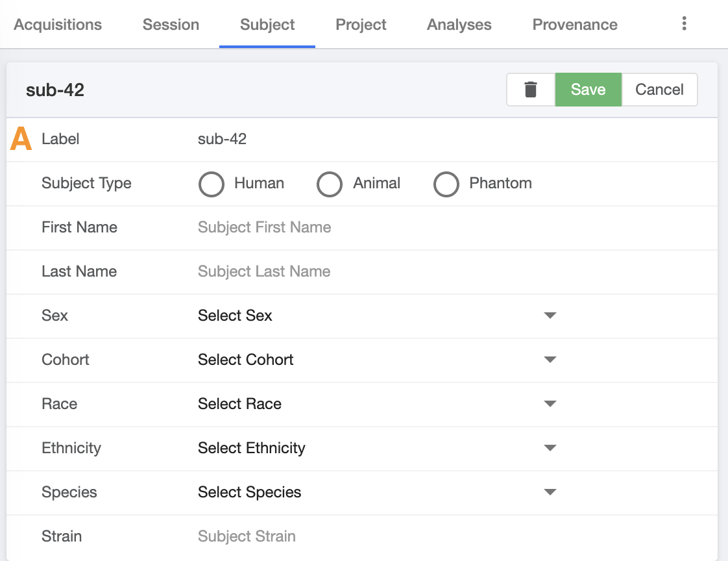Expand the Select Species dropdown
Screen dimensions: 728x561
377,492
